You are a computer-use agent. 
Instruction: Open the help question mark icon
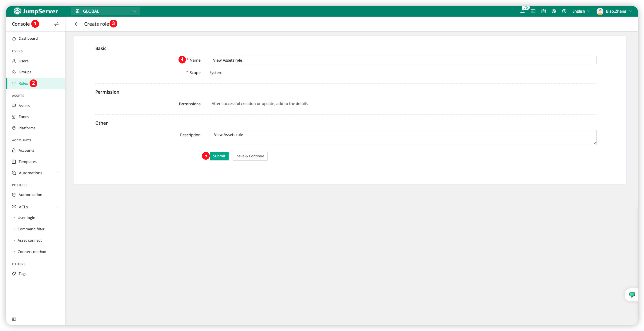[x=564, y=11]
